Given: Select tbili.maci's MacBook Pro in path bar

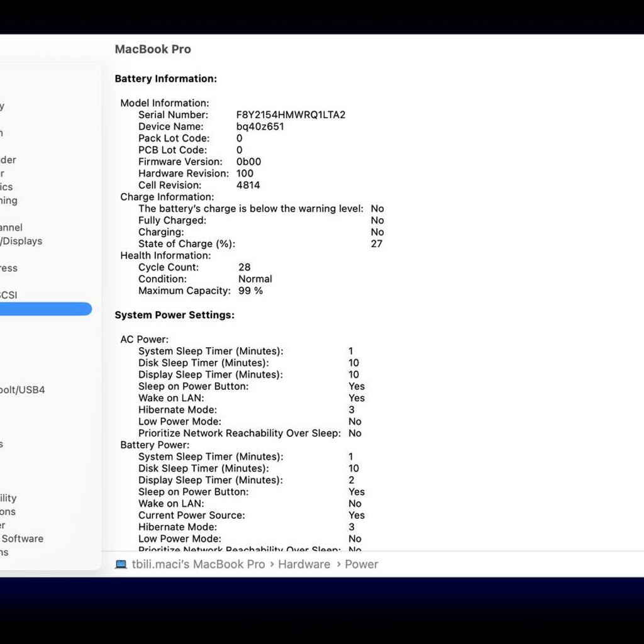Looking at the screenshot, I should (x=198, y=564).
